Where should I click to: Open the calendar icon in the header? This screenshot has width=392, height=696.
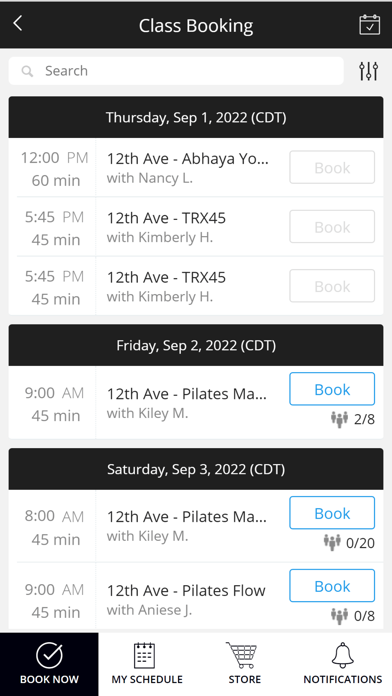(x=369, y=24)
